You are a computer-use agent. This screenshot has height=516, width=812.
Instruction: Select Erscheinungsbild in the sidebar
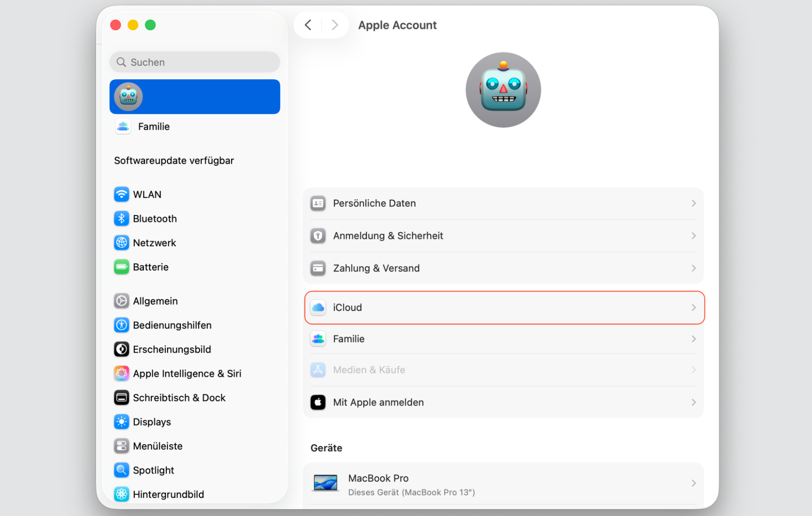coord(195,349)
